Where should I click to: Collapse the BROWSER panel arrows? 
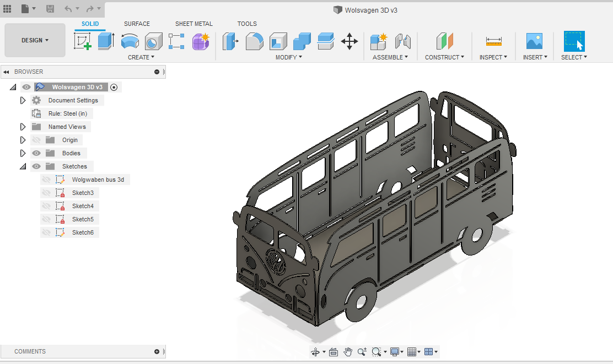click(6, 72)
